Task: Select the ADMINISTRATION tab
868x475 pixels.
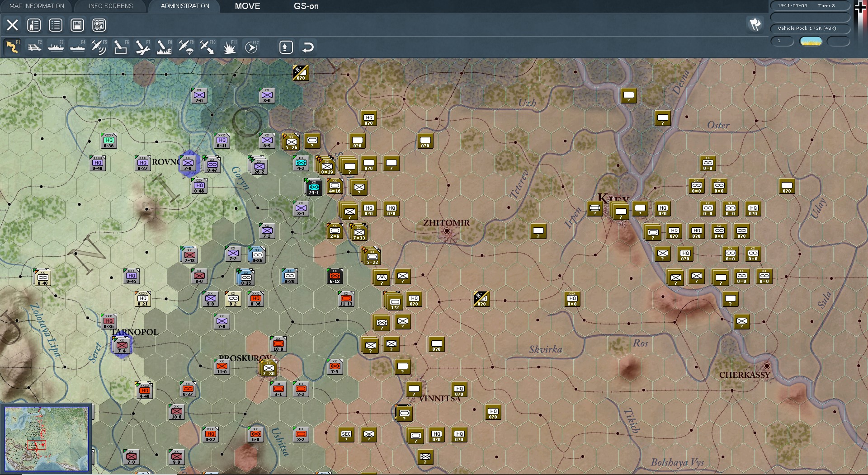Action: click(x=185, y=6)
